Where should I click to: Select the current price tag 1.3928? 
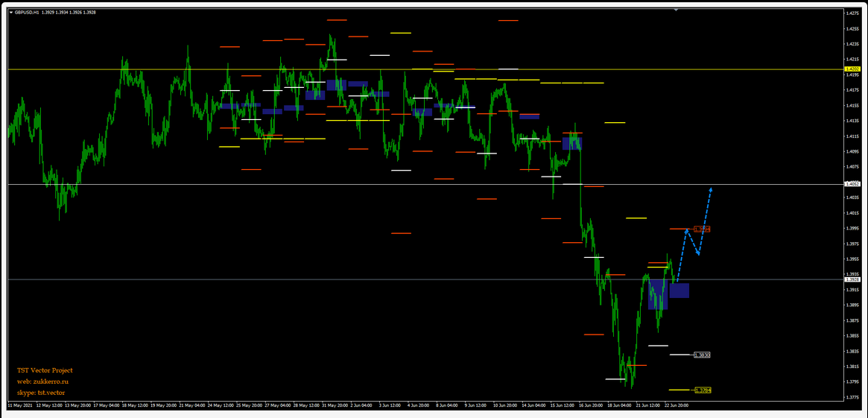coord(852,279)
